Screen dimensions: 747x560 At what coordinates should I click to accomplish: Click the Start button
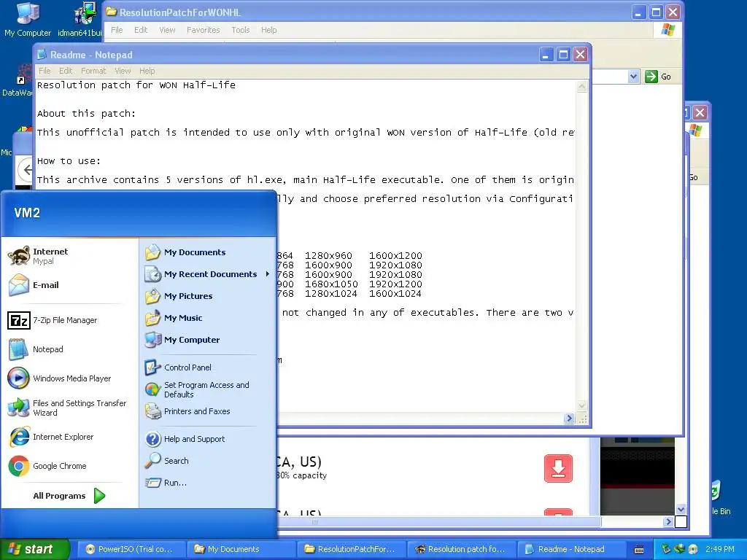pos(34,549)
